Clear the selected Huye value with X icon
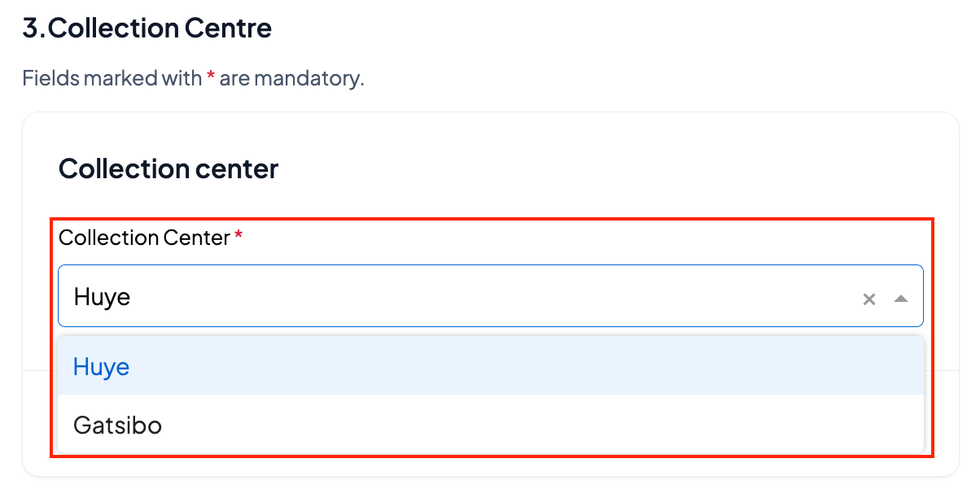 pos(869,299)
